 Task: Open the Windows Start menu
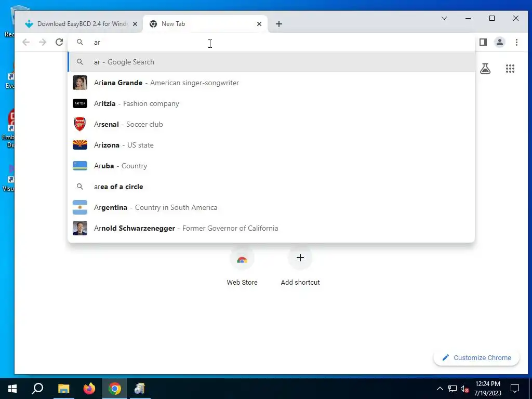pyautogui.click(x=12, y=389)
